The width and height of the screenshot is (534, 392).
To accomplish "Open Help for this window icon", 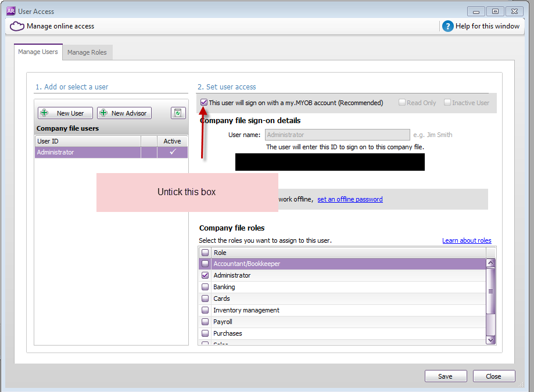I will click(x=447, y=26).
